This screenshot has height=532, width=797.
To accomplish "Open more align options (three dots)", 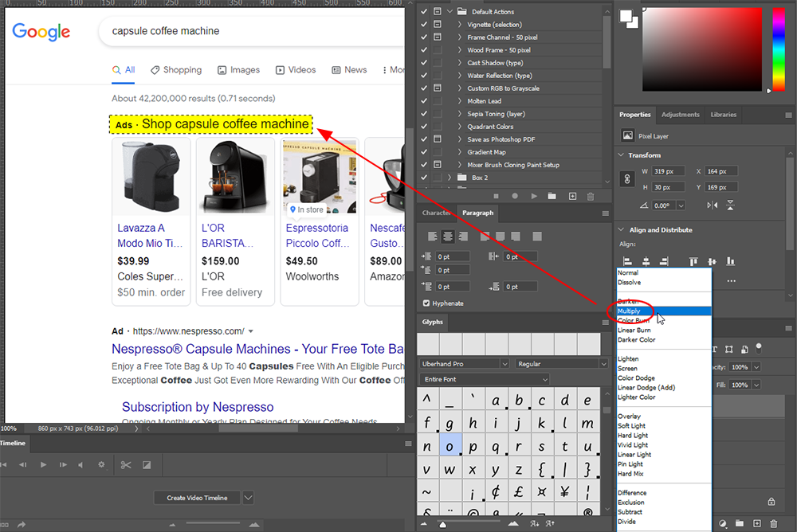I will 731,281.
